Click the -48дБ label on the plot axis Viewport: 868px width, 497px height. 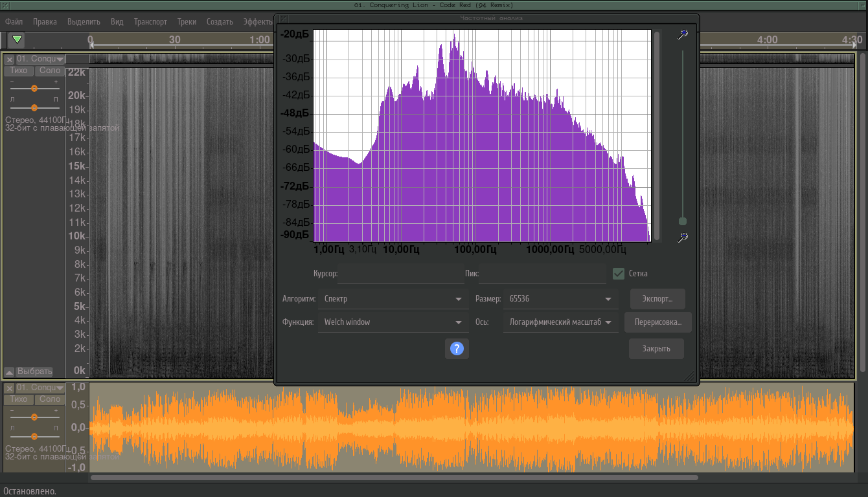click(295, 113)
